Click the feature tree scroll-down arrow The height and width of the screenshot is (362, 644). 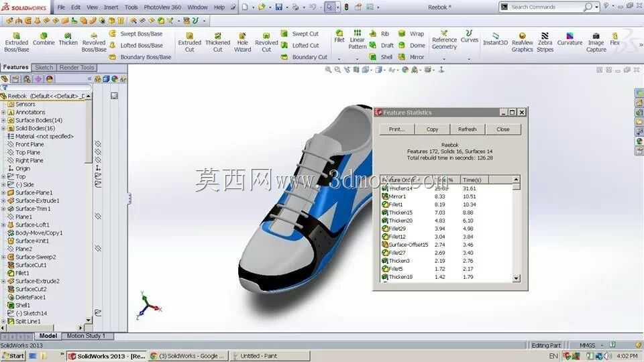pyautogui.click(x=89, y=320)
